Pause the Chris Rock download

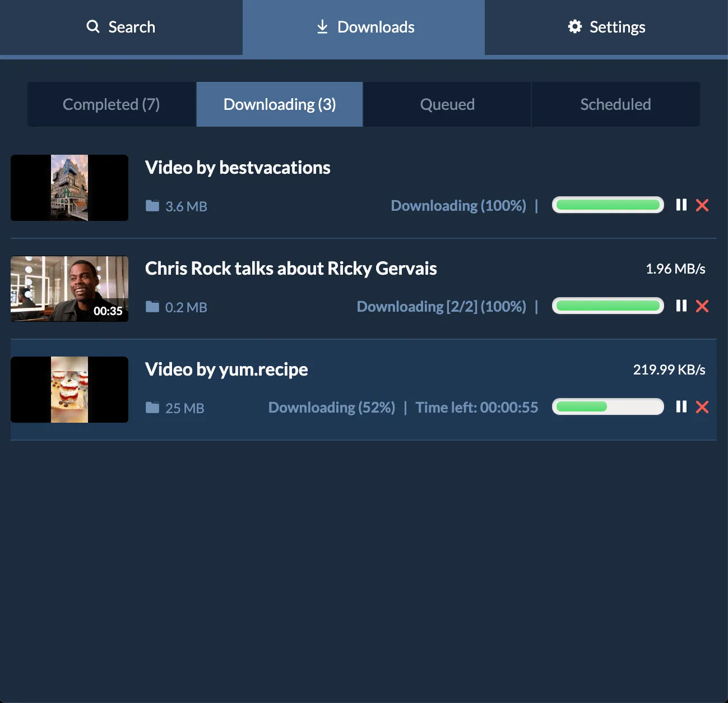[x=681, y=306]
